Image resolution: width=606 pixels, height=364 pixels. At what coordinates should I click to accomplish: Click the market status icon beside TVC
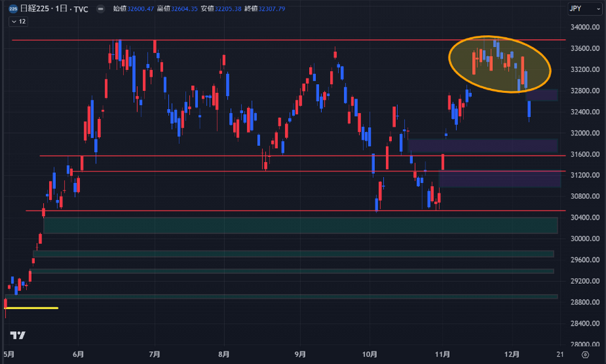click(x=100, y=9)
